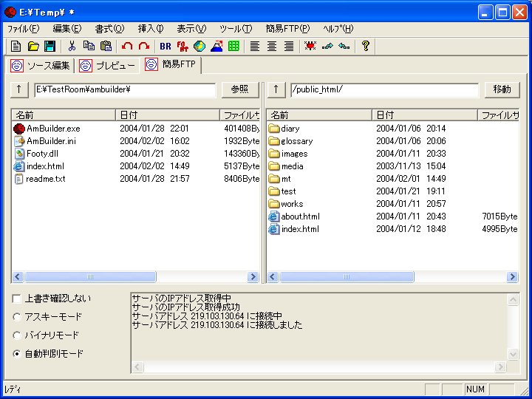Select 自動判別モード radio button
The image size is (532, 399).
16,354
